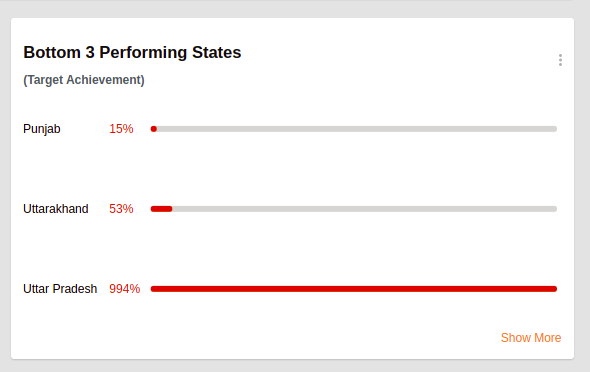
Task: Click the Uttarakhand progress bar
Action: 354,209
